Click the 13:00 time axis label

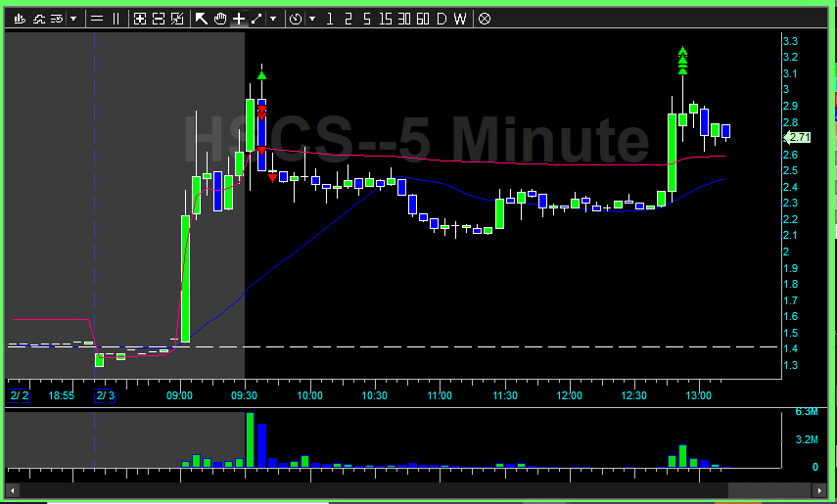coord(698,395)
